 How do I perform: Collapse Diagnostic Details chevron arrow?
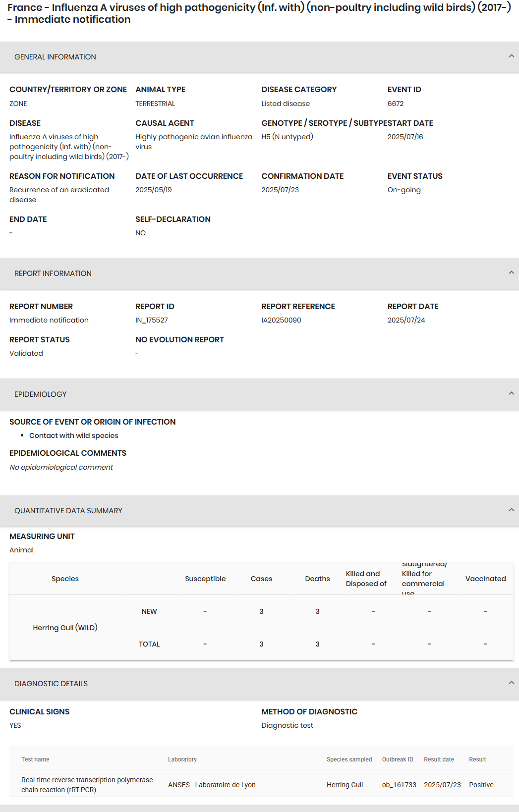coord(511,683)
